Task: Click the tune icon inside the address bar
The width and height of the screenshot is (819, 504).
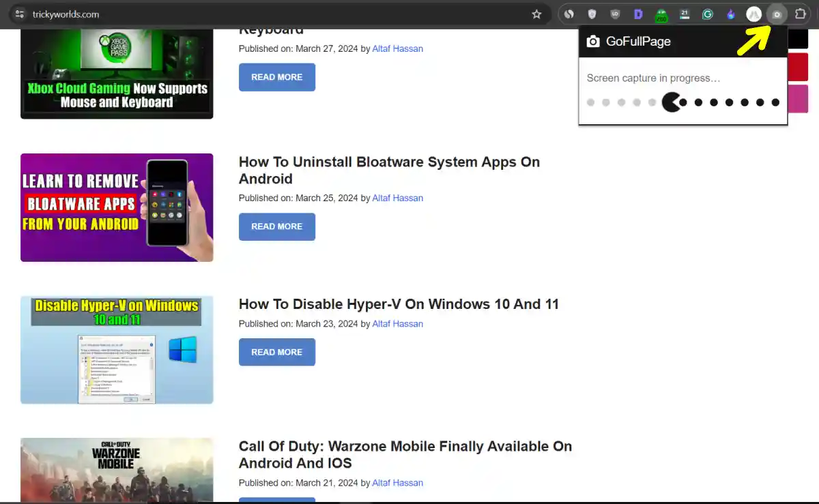Action: coord(19,14)
